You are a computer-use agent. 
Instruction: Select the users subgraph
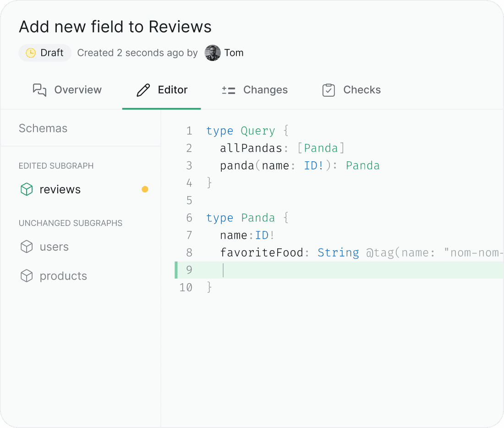point(54,247)
